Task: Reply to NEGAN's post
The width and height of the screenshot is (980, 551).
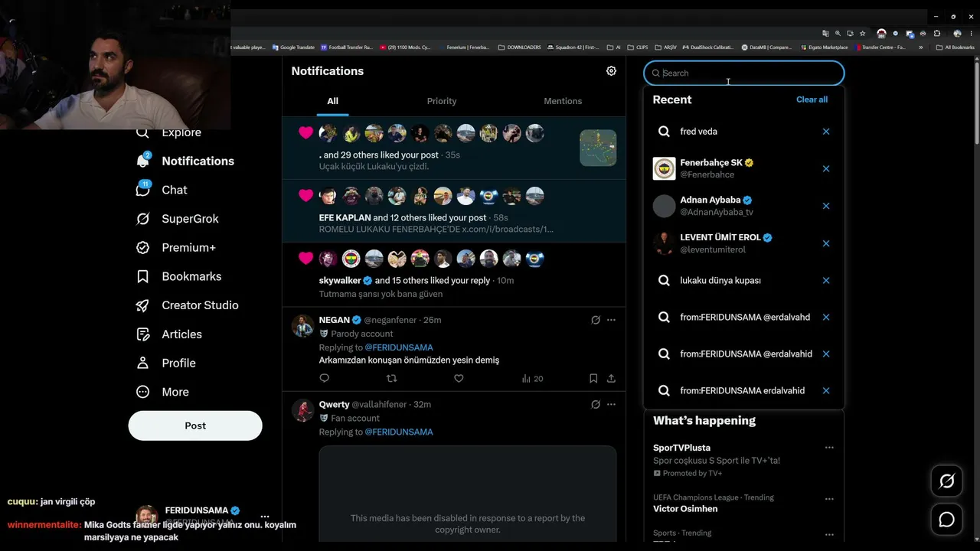Action: (325, 378)
